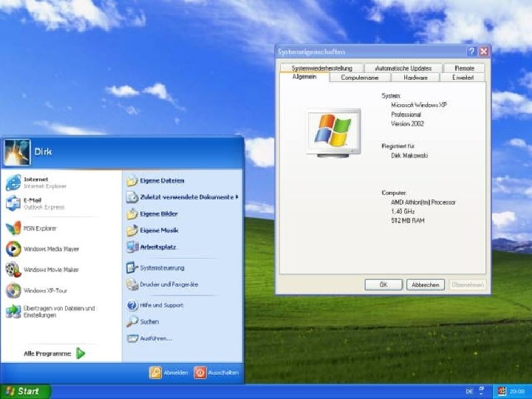Open Eigene Bilder folder icon

132,214
